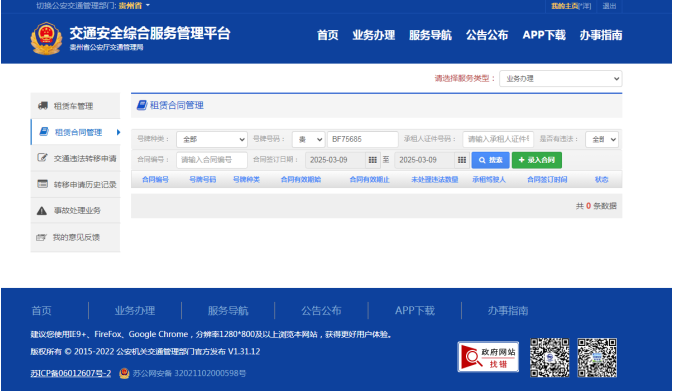Click the police badge icon beside 苏公网安备
The image size is (674, 391).
point(124,373)
